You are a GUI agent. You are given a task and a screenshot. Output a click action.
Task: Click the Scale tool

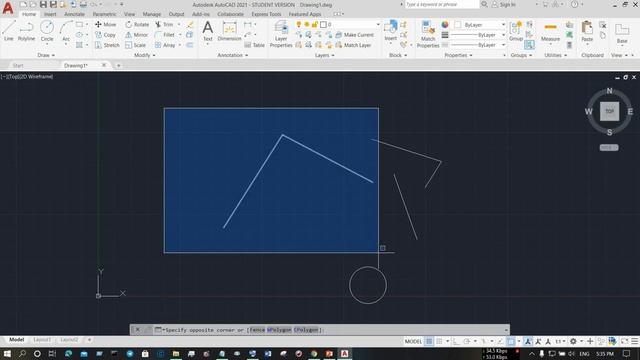[x=136, y=45]
